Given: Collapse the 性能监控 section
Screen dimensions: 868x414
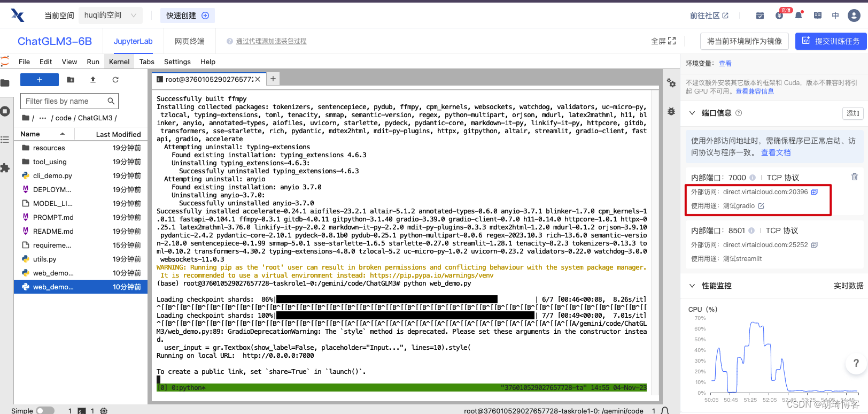Looking at the screenshot, I should 692,286.
